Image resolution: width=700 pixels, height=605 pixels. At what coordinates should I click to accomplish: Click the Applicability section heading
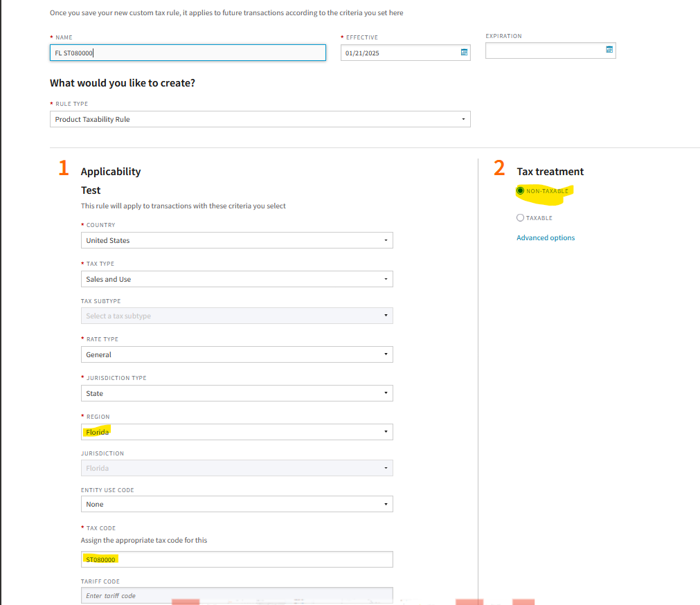pos(111,172)
